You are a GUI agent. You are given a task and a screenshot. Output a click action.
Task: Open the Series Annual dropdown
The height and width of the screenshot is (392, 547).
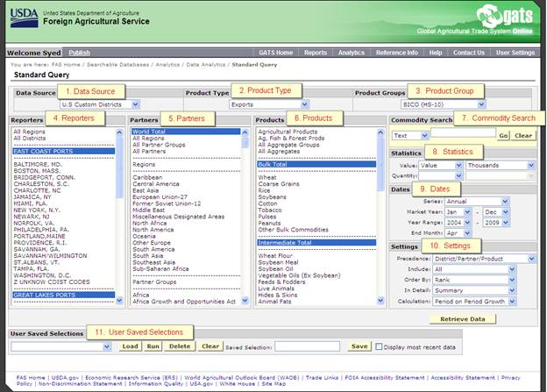tap(477, 202)
